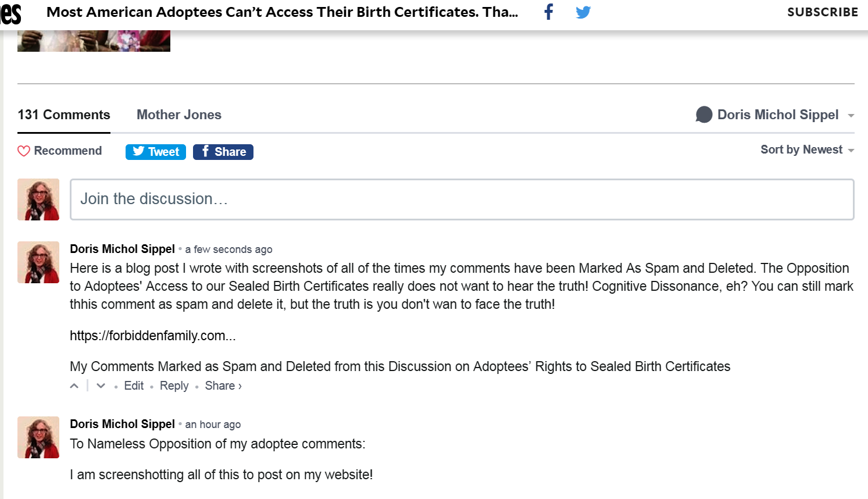
Task: Click the Tweet button
Action: (155, 151)
